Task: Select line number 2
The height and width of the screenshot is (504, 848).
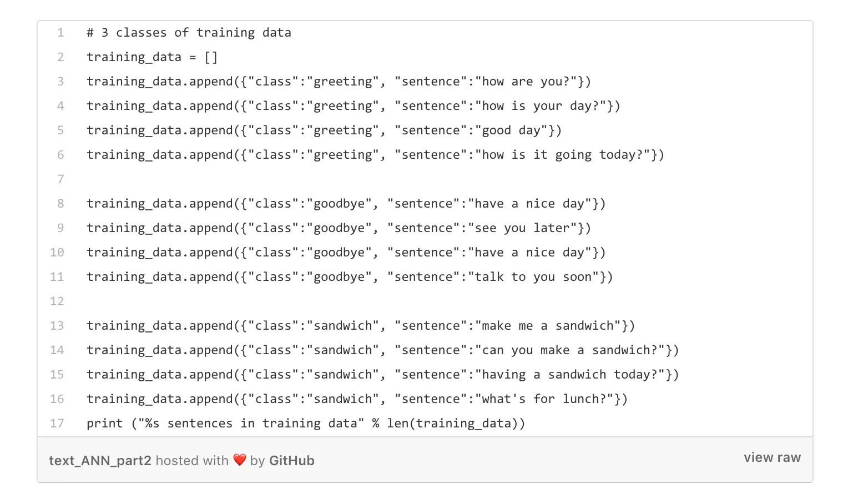Action: point(60,57)
